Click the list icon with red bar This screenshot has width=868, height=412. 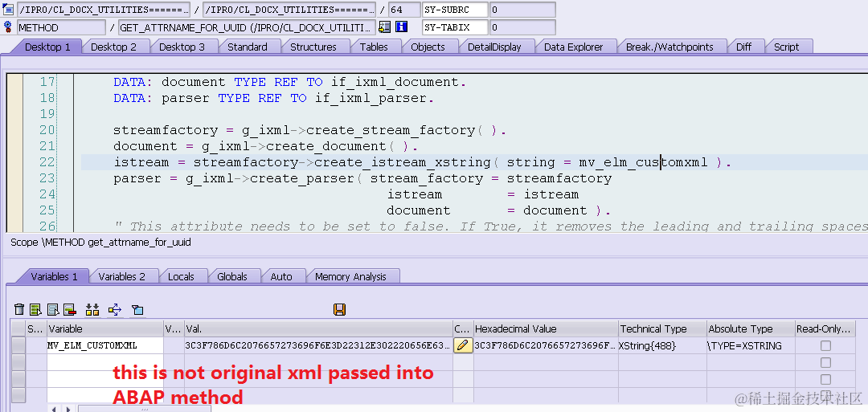click(69, 310)
